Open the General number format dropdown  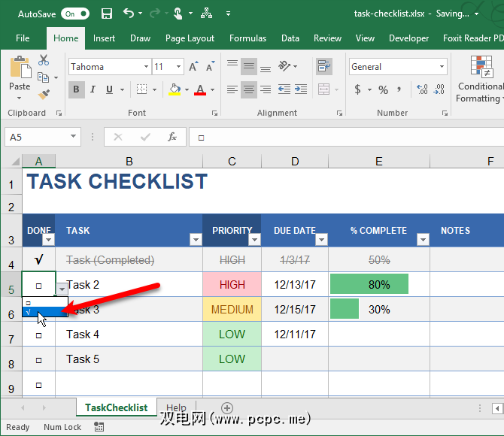pyautogui.click(x=442, y=67)
